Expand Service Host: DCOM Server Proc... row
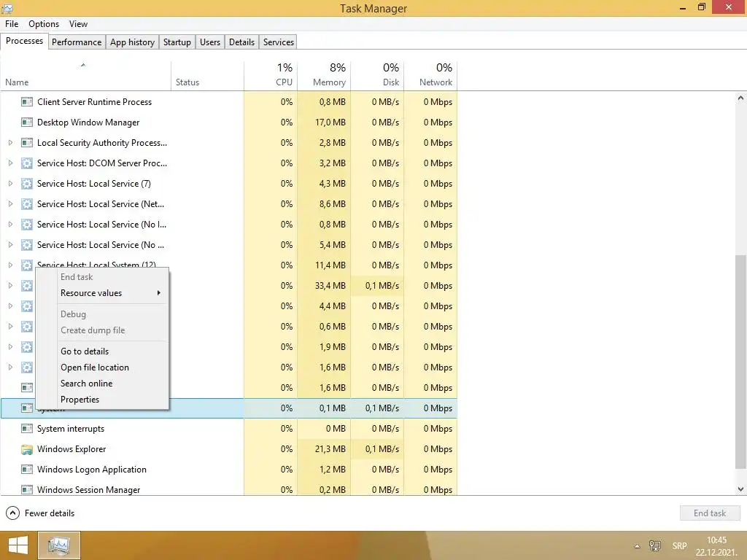Screen dimensions: 747x560 point(10,163)
